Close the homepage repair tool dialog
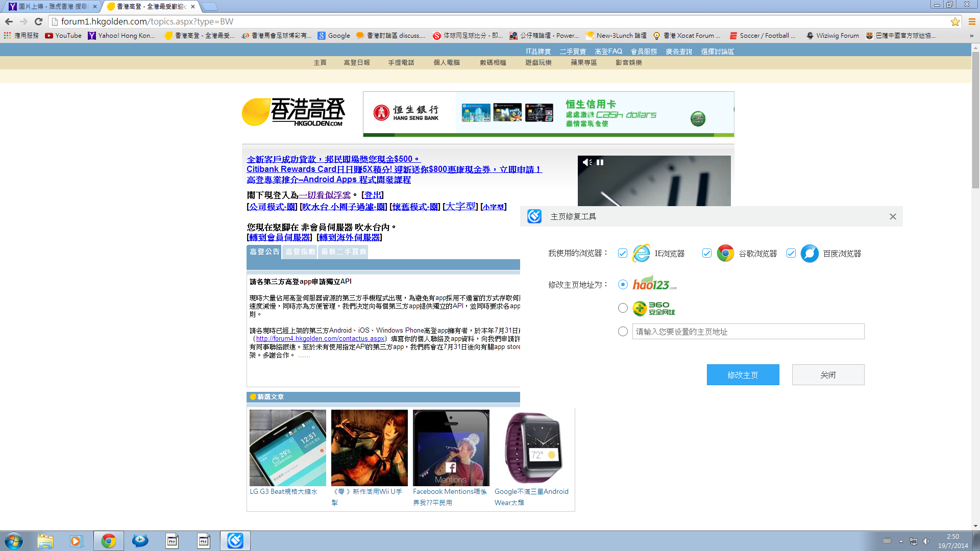980x551 pixels. 893,216
